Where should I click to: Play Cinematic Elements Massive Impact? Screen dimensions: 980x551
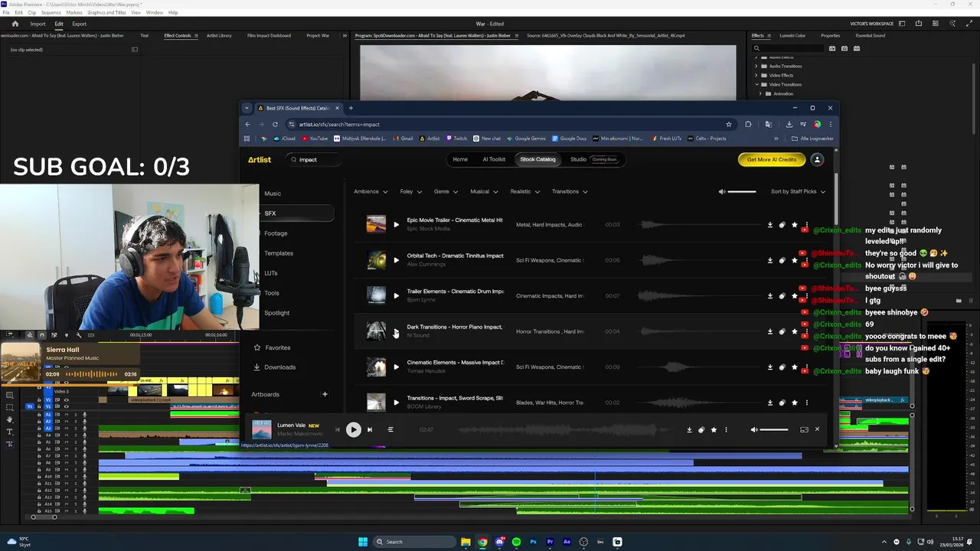pyautogui.click(x=396, y=367)
